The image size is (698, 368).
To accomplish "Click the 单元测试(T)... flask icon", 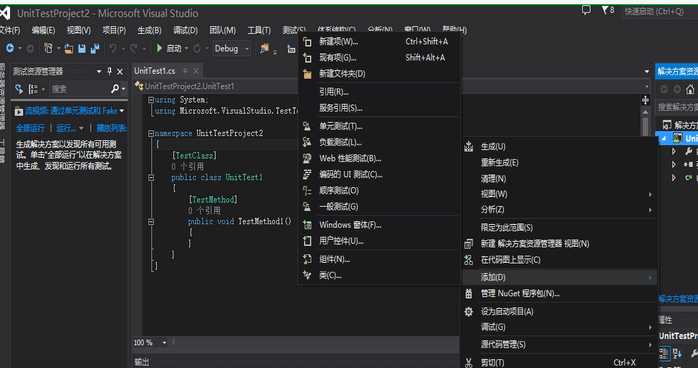I will [x=307, y=127].
